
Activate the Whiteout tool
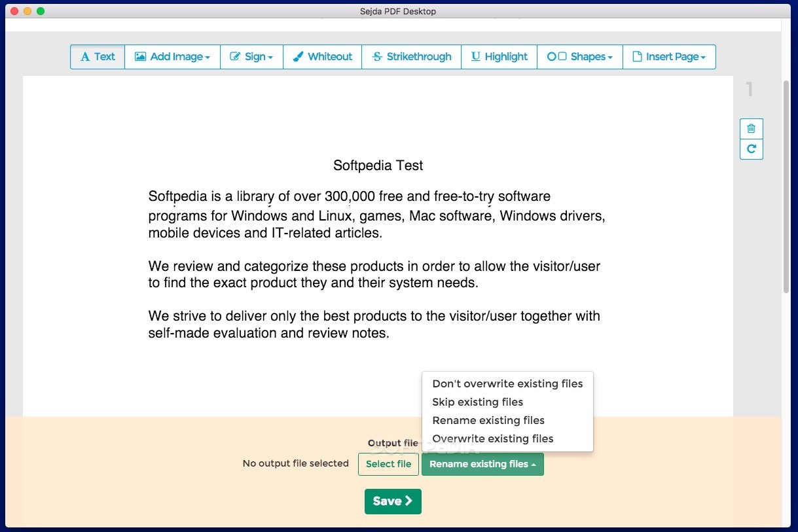click(x=322, y=57)
